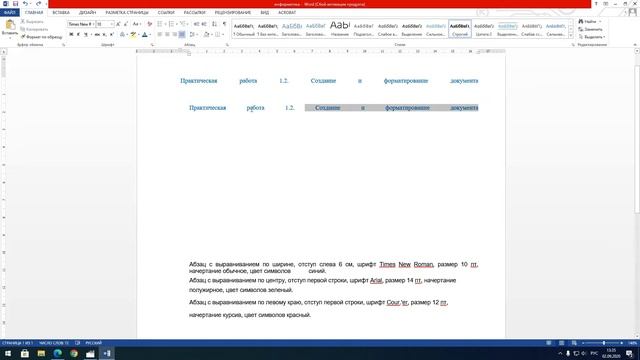Viewport: 640px width, 360px height.
Task: Open Font dialog launcher
Action: pyautogui.click(x=152, y=44)
